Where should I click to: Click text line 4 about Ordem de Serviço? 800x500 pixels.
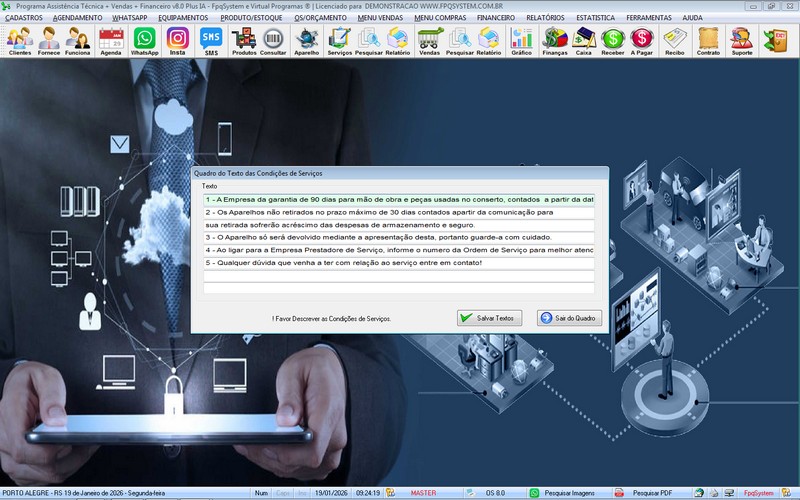[x=399, y=250]
